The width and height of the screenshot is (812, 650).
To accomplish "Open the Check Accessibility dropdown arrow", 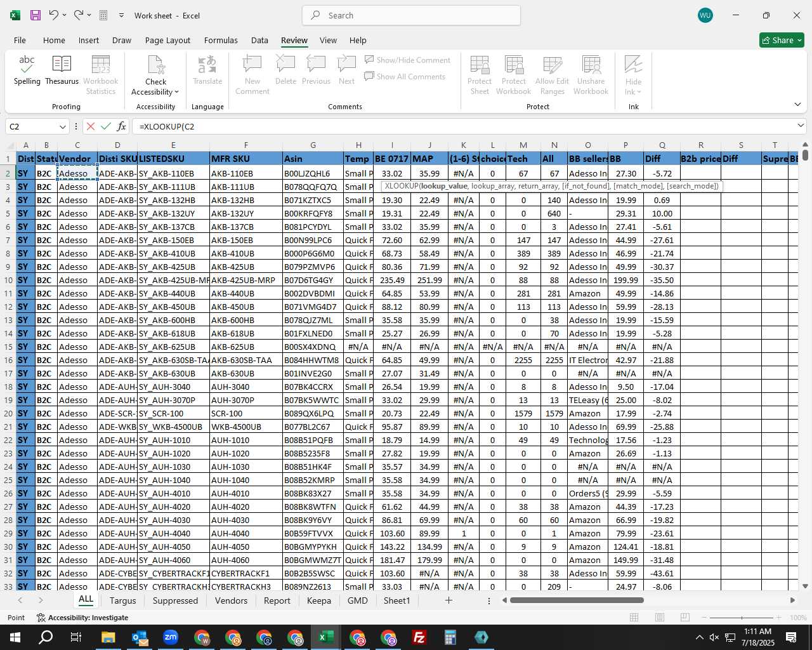I will [x=176, y=92].
